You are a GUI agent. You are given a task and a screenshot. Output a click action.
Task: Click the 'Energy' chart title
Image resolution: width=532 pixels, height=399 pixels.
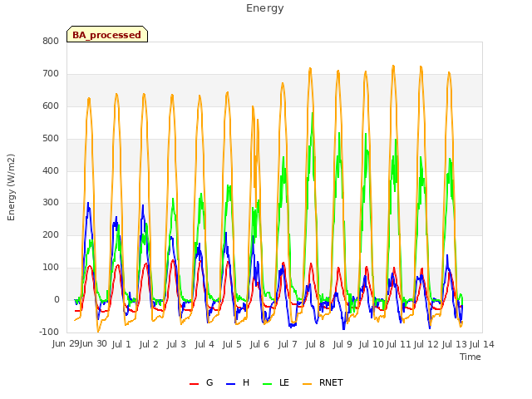pyautogui.click(x=265, y=8)
